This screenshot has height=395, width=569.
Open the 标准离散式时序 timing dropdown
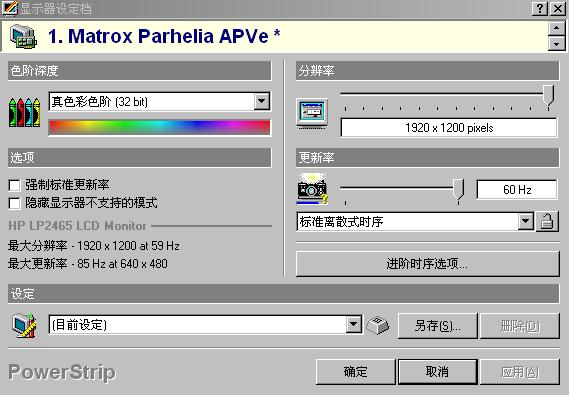coord(525,221)
